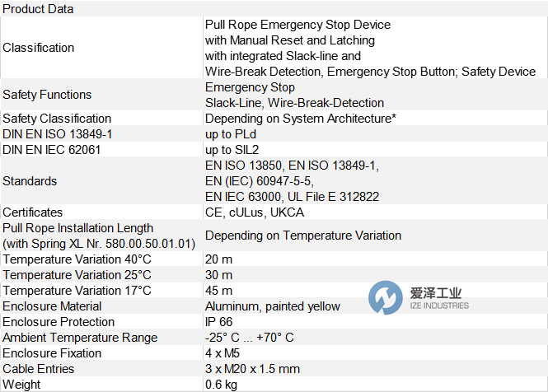Click the '3 x M20 x 1.5 mm' value
The image size is (548, 392).
pos(252,369)
